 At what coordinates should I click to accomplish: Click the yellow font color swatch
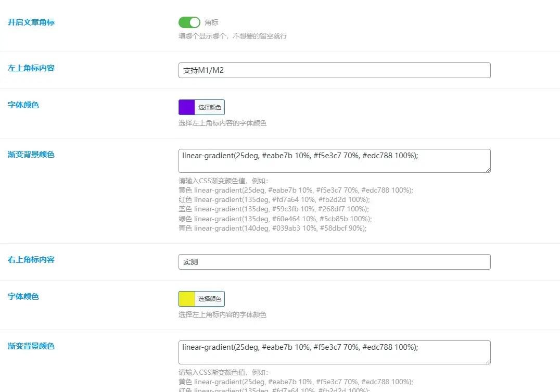(187, 299)
